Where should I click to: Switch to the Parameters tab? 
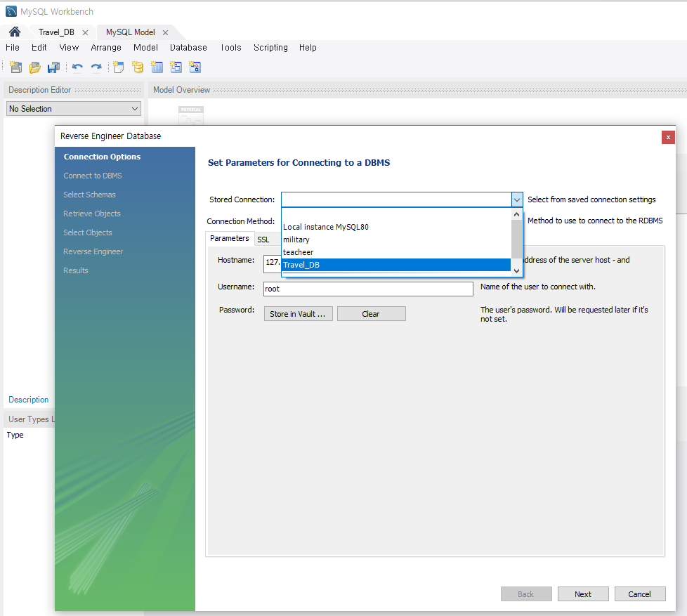tap(230, 238)
